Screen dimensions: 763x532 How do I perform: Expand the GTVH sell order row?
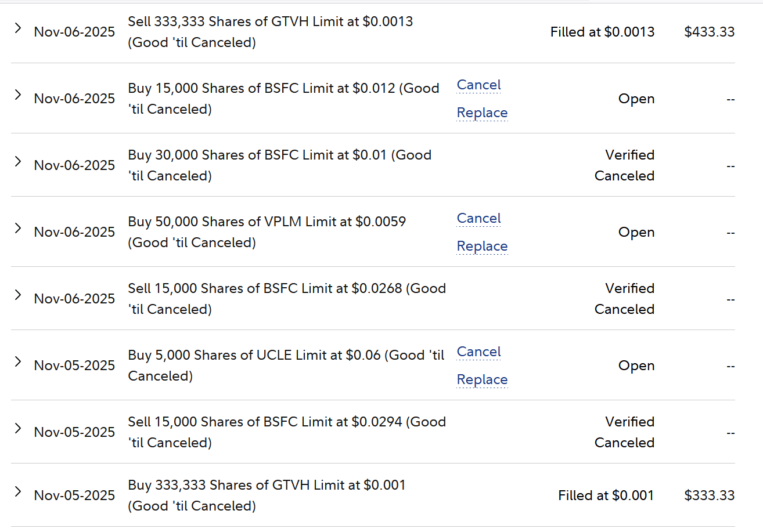pos(18,28)
